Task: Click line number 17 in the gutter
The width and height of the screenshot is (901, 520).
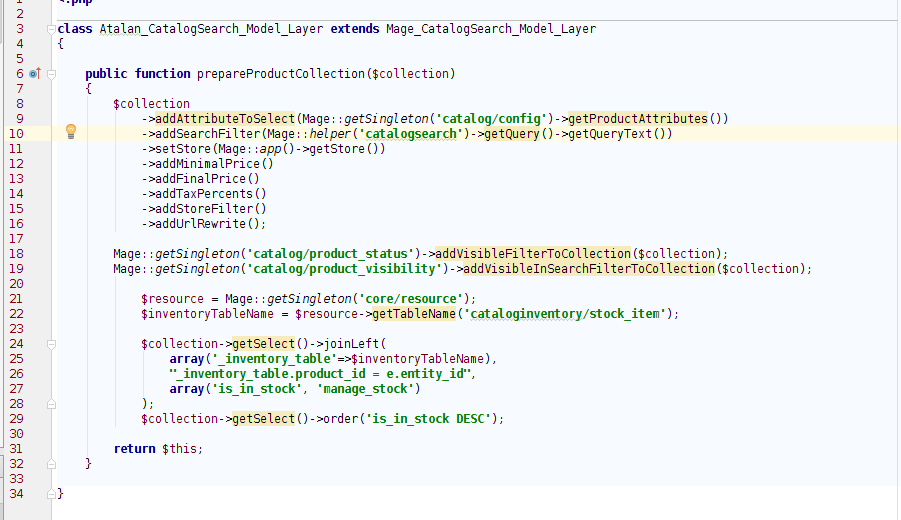Action: 16,238
